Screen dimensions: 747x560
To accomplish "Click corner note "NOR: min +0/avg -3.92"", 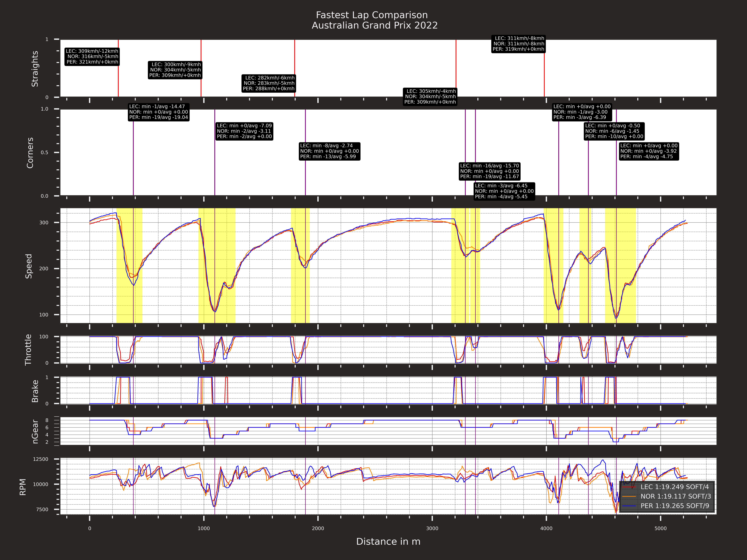I will coord(649,151).
